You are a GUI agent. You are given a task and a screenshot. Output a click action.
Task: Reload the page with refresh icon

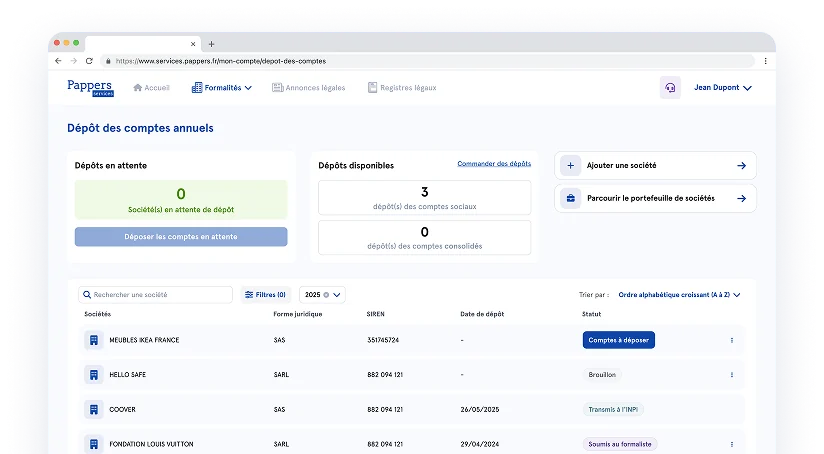click(x=89, y=61)
